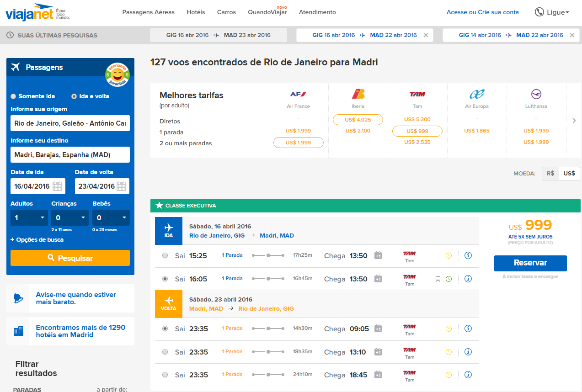Click the Tam logo in Melhores tarifas
The width and height of the screenshot is (582, 392).
[417, 94]
